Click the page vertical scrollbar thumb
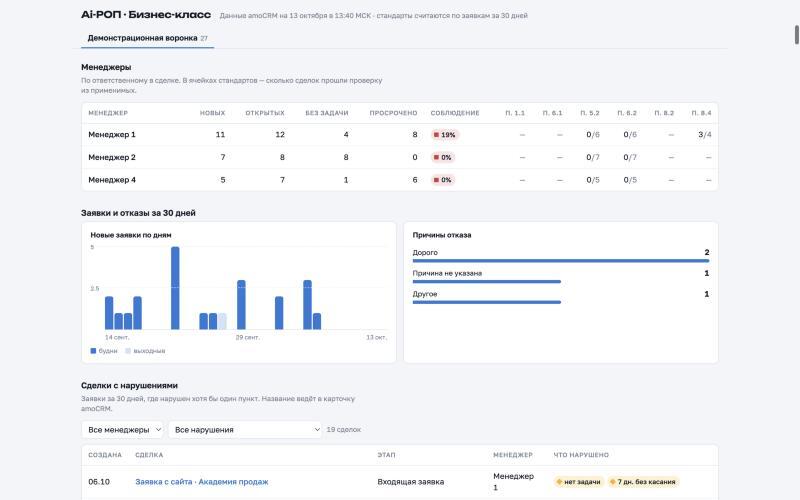Image resolution: width=800 pixels, height=500 pixels. 796,34
